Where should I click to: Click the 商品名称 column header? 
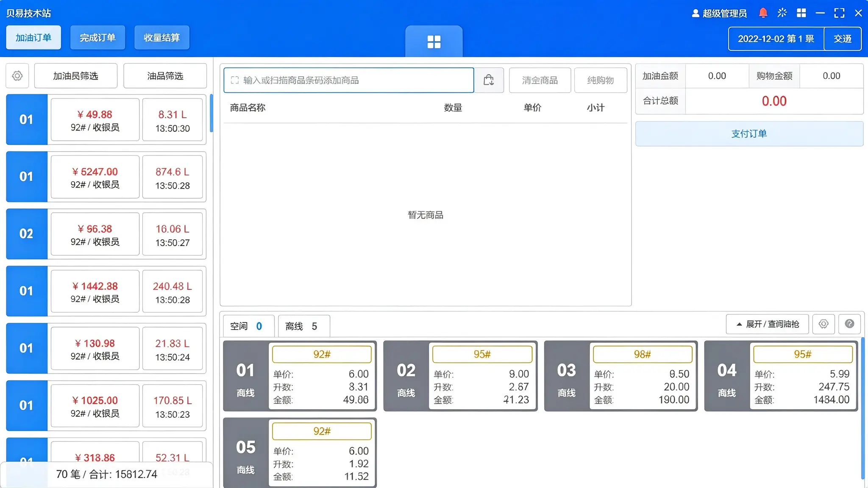[248, 108]
